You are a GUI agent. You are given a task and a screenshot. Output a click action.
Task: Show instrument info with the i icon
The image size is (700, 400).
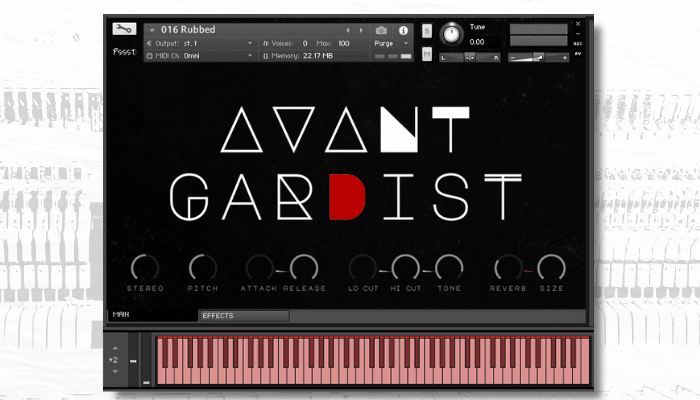[405, 30]
